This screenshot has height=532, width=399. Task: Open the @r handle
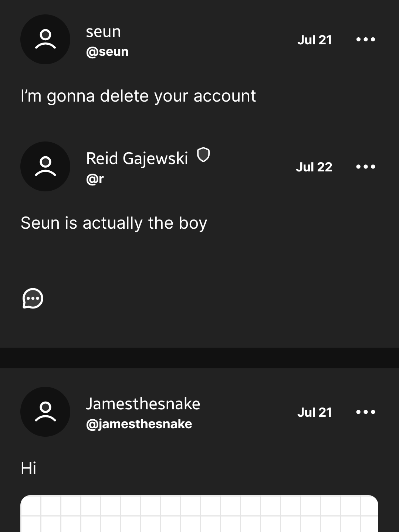click(95, 178)
